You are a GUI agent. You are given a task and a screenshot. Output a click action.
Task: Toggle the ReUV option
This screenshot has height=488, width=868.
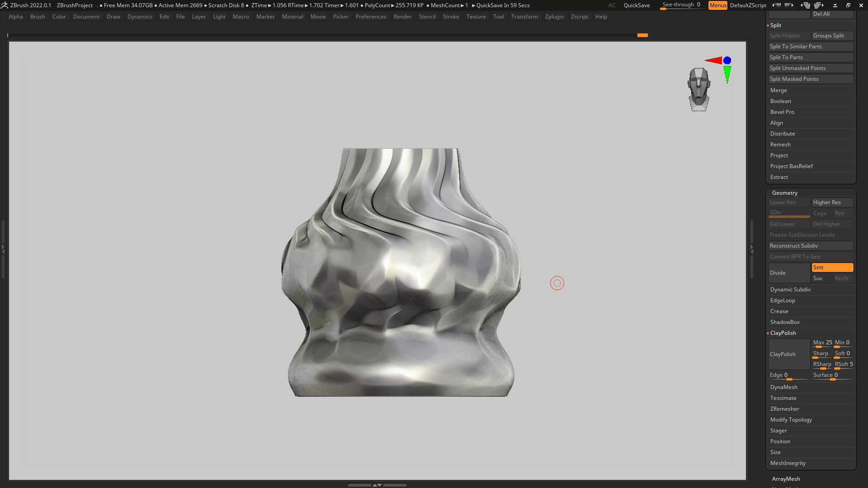tap(843, 278)
